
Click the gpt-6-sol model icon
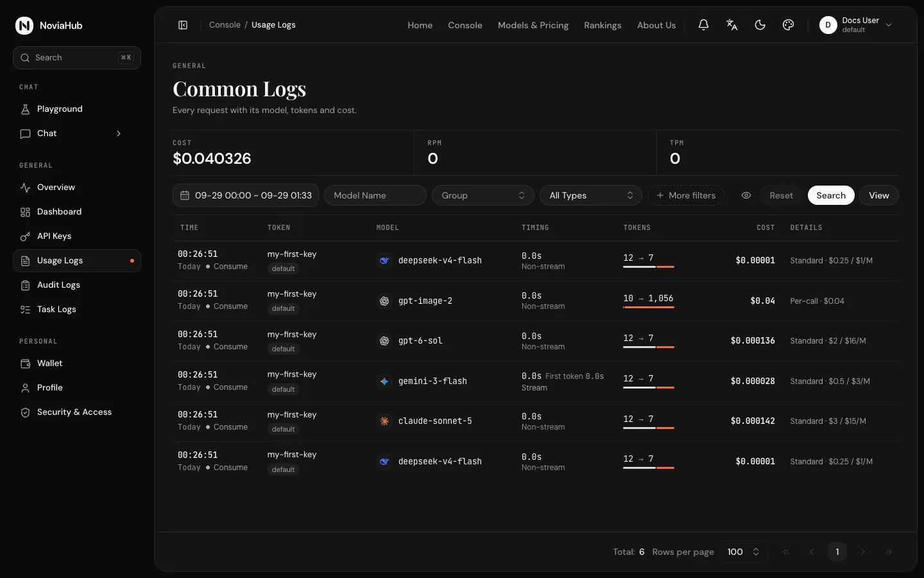point(384,341)
